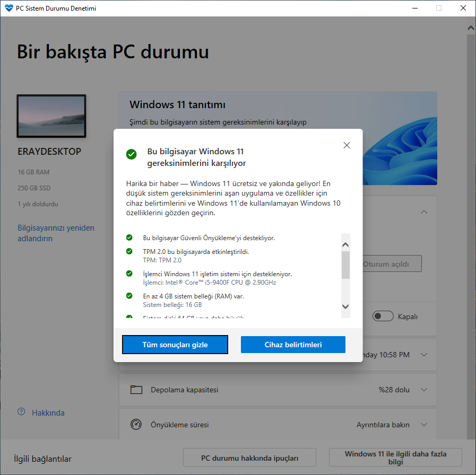
Task: Click checkmark icon beside İşlemci result
Action: pos(129,274)
